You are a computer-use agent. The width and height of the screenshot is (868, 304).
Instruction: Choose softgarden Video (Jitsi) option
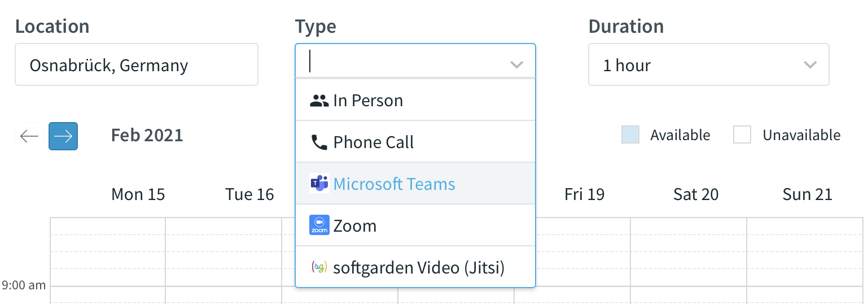[x=415, y=267]
